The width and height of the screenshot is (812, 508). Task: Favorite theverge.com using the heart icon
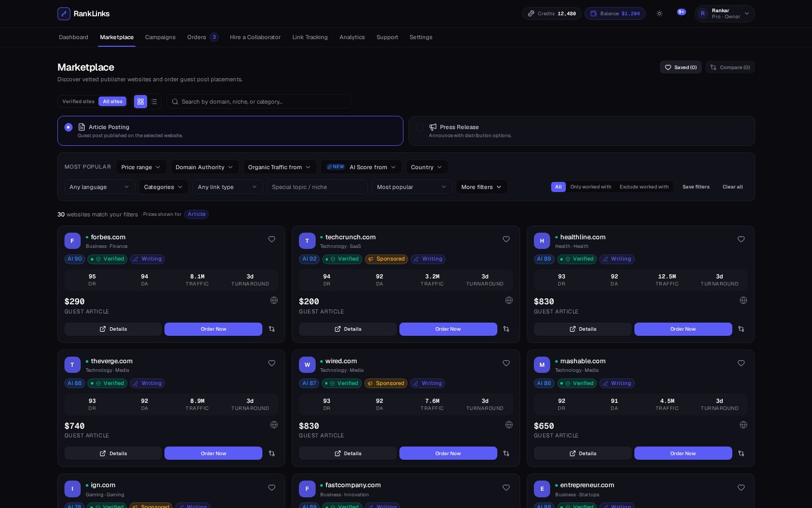(272, 363)
